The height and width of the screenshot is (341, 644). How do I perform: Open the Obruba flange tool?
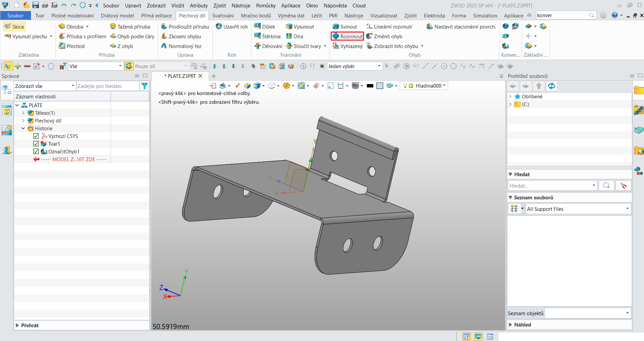pyautogui.click(x=71, y=27)
